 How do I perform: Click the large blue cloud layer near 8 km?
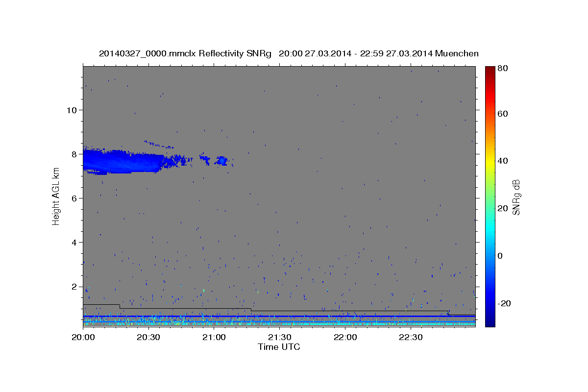(122, 161)
